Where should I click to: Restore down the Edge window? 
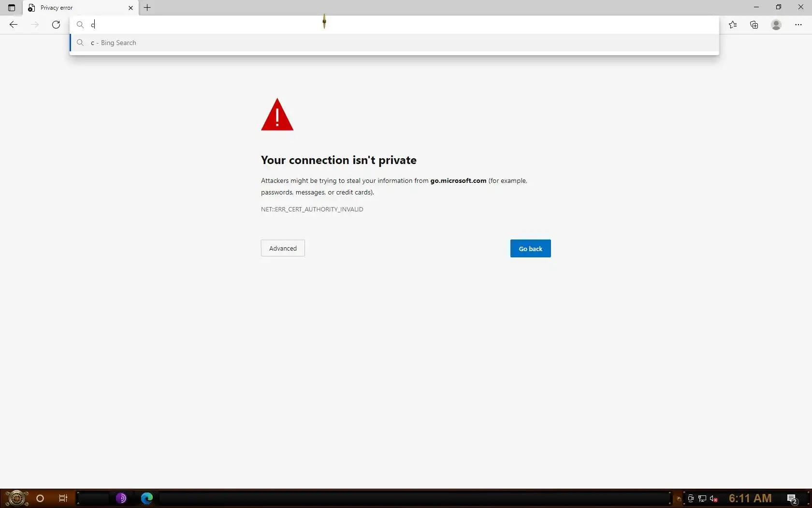(x=779, y=7)
